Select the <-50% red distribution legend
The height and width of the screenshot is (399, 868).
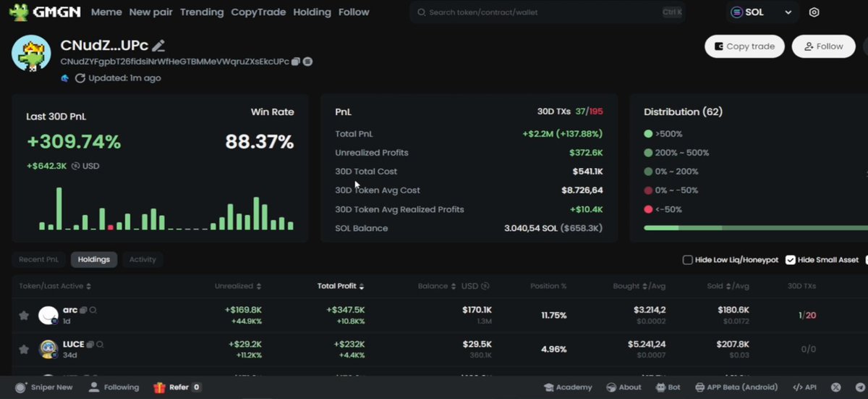point(663,209)
